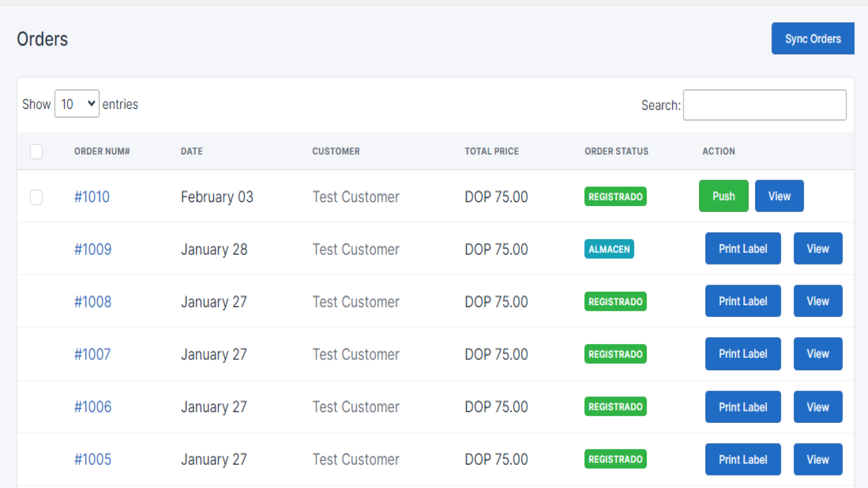Screen dimensions: 868x488
Task: Click the REGISTRADO badge on order #1010
Action: pyautogui.click(x=615, y=196)
